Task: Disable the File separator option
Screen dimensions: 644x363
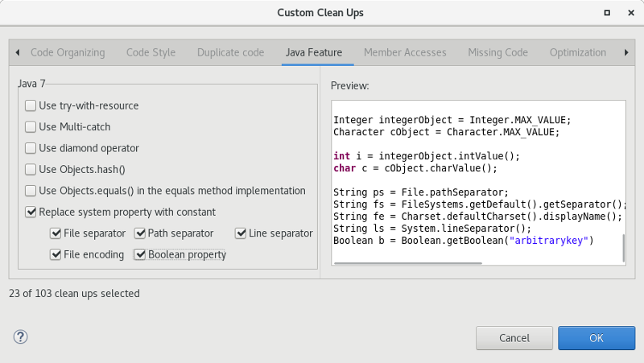Action: 56,233
